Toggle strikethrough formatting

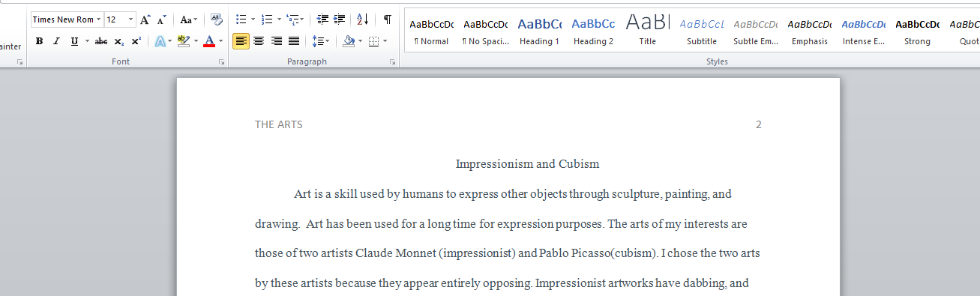point(101,41)
